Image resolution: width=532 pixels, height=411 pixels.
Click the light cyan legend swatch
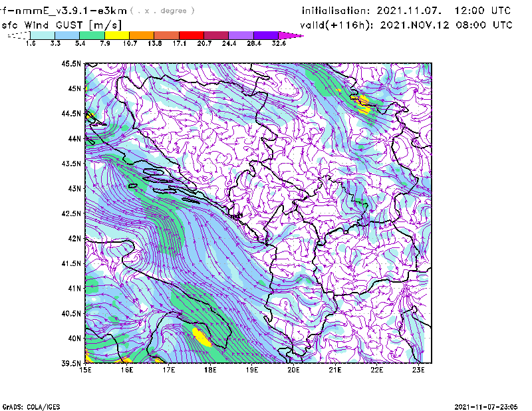pyautogui.click(x=43, y=35)
